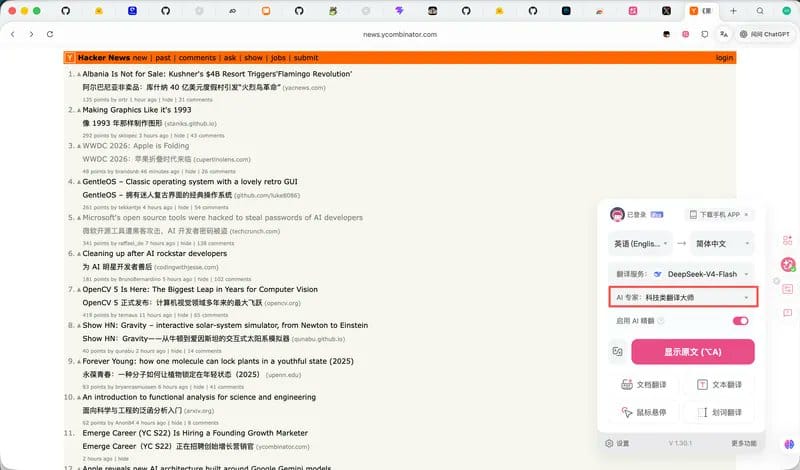The image size is (800, 470).
Task: Open 设置 settings gear in popup
Action: point(617,443)
